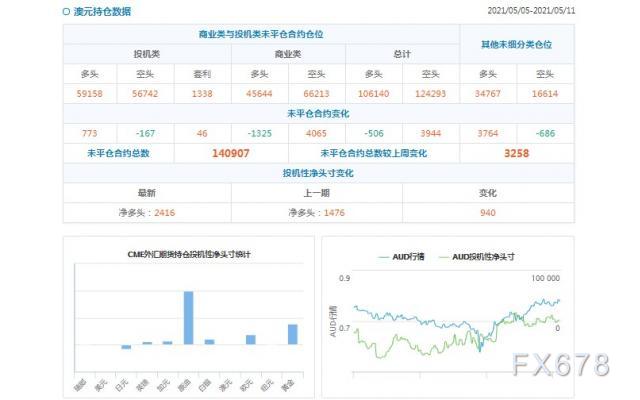Click the 未平仓合约变化 row header
The image size is (640, 400).
[x=318, y=113]
